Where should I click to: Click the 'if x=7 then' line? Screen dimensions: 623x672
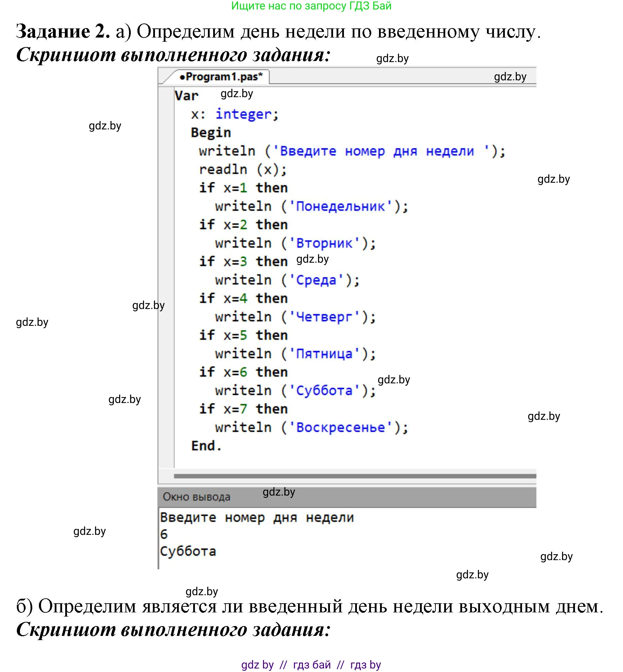[243, 409]
